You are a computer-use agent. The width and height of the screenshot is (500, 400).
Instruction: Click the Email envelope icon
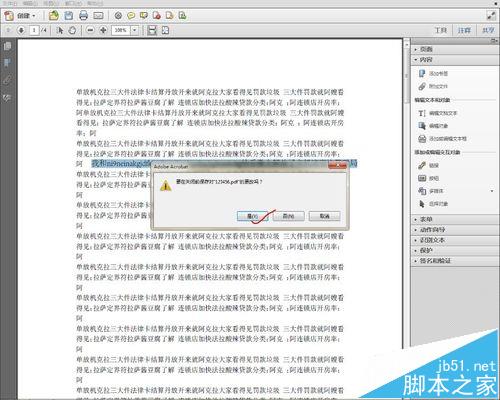(98, 15)
